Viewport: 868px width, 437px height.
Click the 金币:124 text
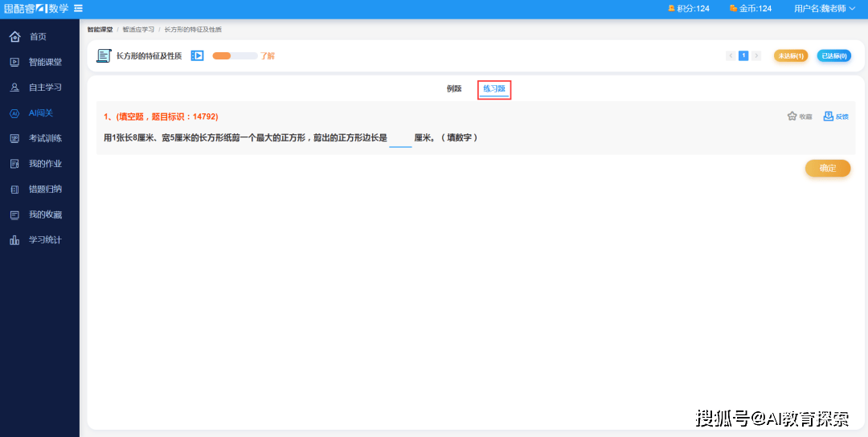click(755, 8)
